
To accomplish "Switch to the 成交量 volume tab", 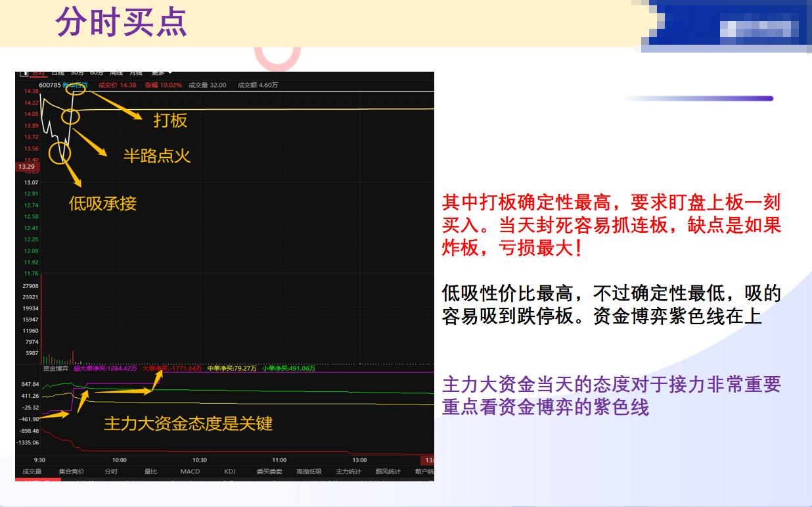I will coord(34,471).
